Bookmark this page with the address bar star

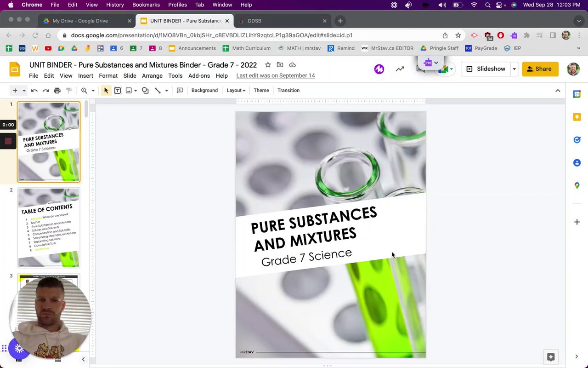point(458,35)
